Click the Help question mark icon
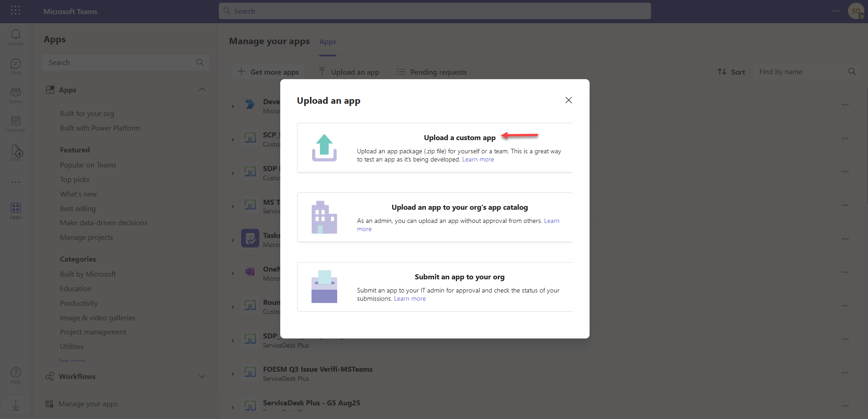The image size is (868, 419). [15, 375]
